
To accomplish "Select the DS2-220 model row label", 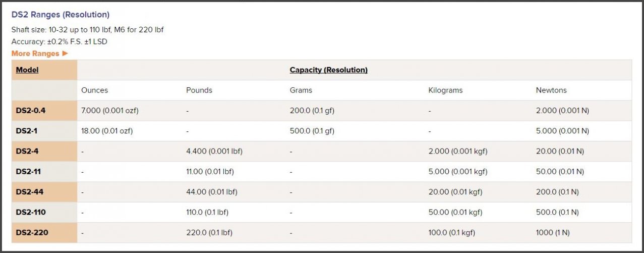I will 32,233.
